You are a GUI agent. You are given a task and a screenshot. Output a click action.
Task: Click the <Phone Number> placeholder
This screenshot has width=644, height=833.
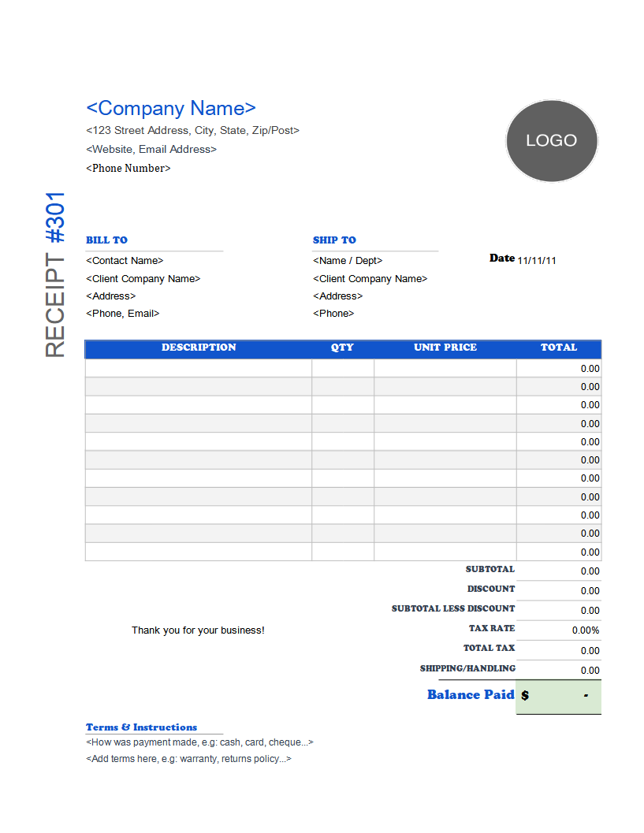(x=128, y=168)
